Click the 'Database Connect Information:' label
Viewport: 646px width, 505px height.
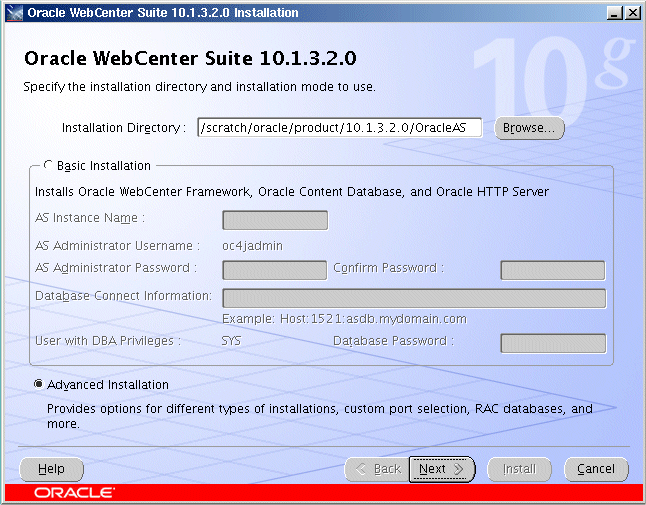click(123, 296)
